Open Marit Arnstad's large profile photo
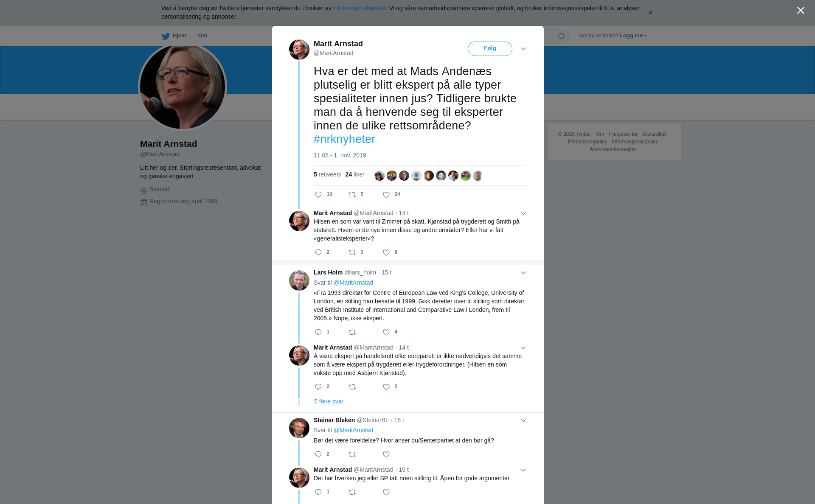Screen dimensions: 815x504 tap(183, 87)
